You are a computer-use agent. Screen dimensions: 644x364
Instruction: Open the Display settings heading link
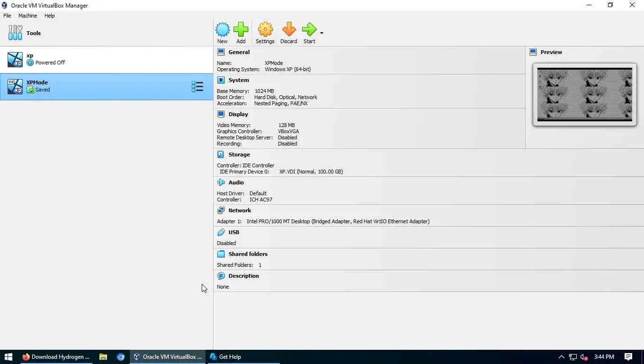238,114
